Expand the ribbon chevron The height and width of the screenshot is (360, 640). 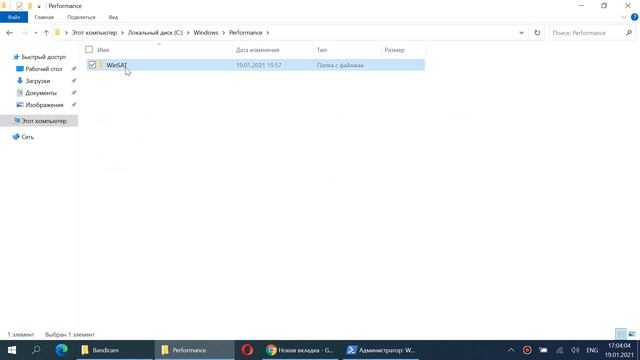pos(623,17)
